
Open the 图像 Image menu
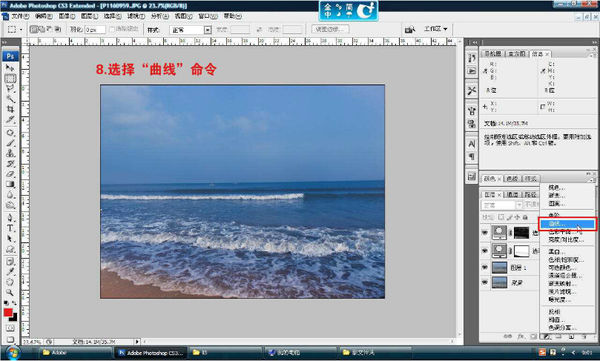(67, 16)
